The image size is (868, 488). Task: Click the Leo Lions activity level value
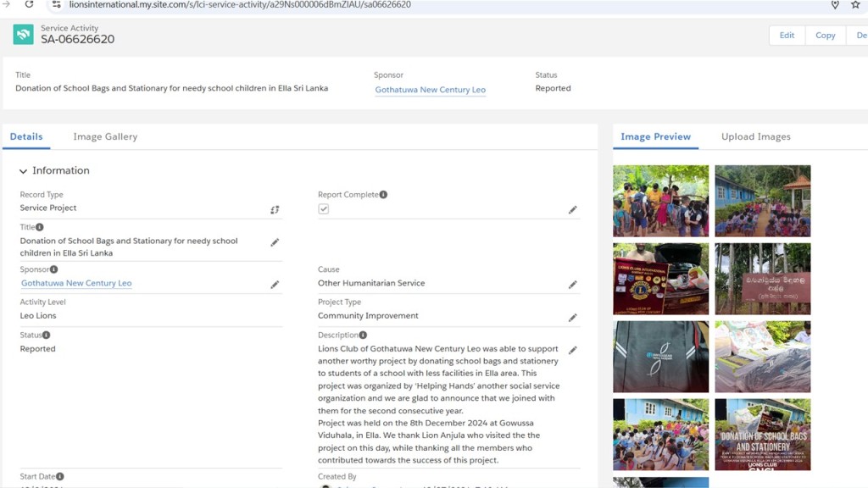tap(38, 315)
